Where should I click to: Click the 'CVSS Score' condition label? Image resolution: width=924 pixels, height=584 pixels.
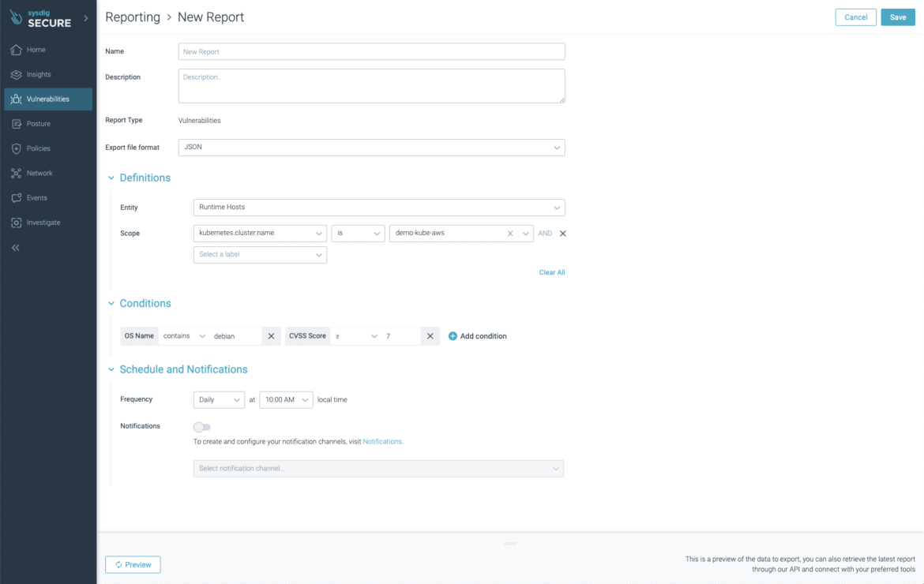307,336
